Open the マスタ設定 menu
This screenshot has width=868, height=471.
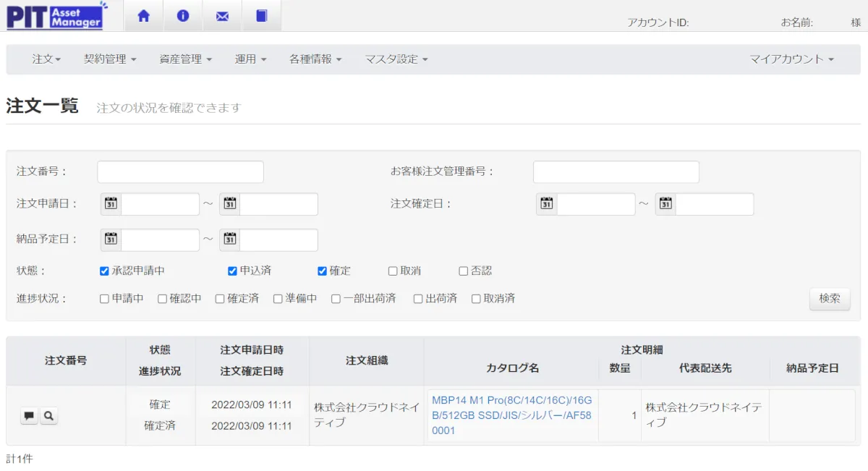396,59
